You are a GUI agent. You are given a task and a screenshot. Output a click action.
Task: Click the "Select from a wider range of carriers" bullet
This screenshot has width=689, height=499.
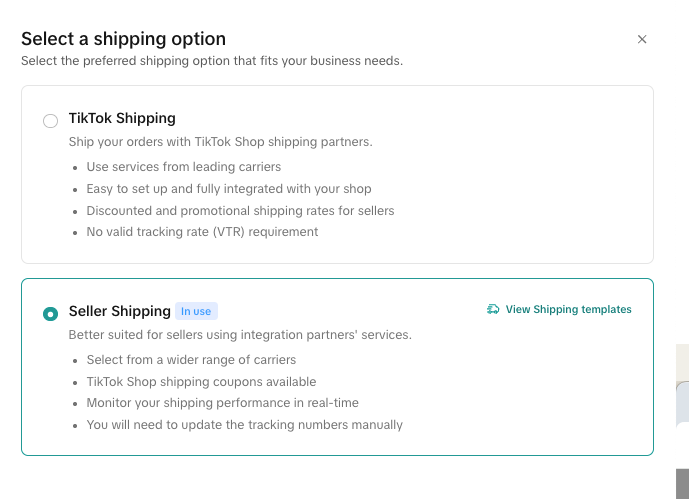click(x=191, y=360)
